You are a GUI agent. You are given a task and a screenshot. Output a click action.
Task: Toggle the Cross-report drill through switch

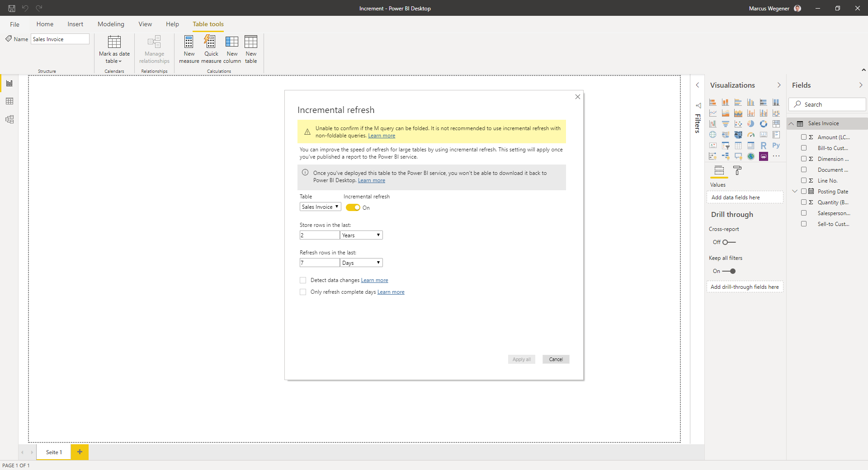click(729, 242)
